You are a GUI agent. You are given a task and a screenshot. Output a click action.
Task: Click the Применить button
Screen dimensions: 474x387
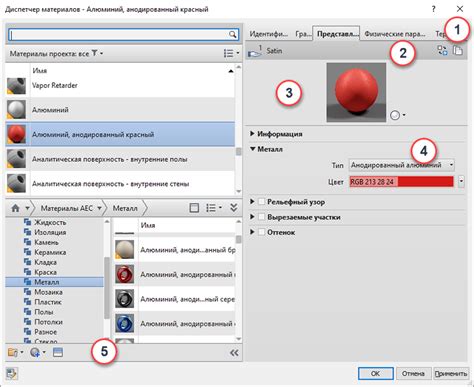451,374
